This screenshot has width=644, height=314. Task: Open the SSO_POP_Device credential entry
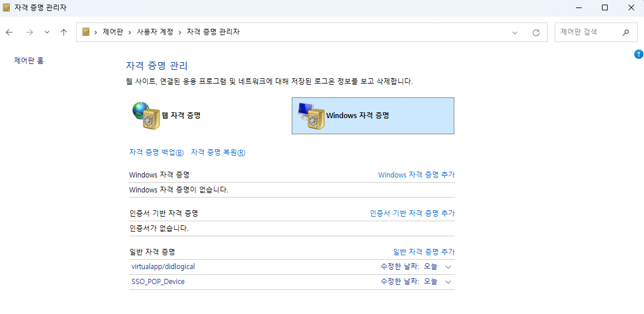pyautogui.click(x=158, y=282)
